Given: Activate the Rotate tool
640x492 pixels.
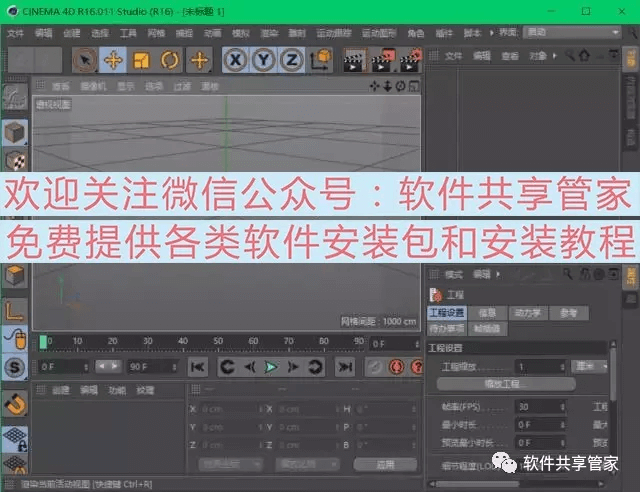Looking at the screenshot, I should click(x=169, y=60).
